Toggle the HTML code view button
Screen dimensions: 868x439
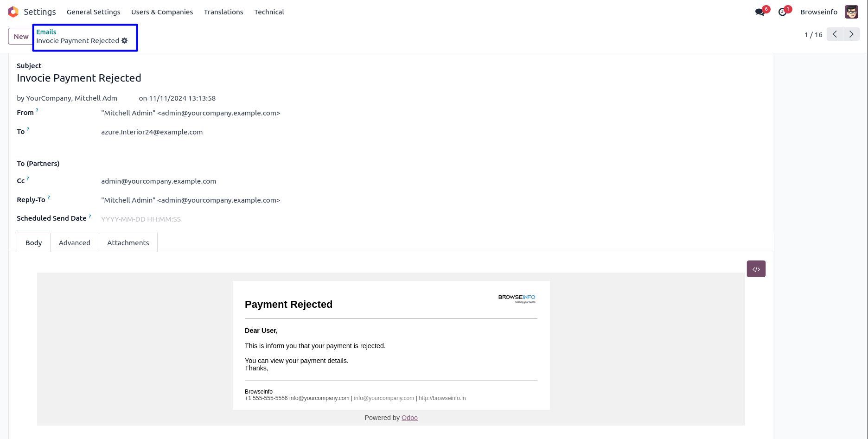tap(756, 269)
